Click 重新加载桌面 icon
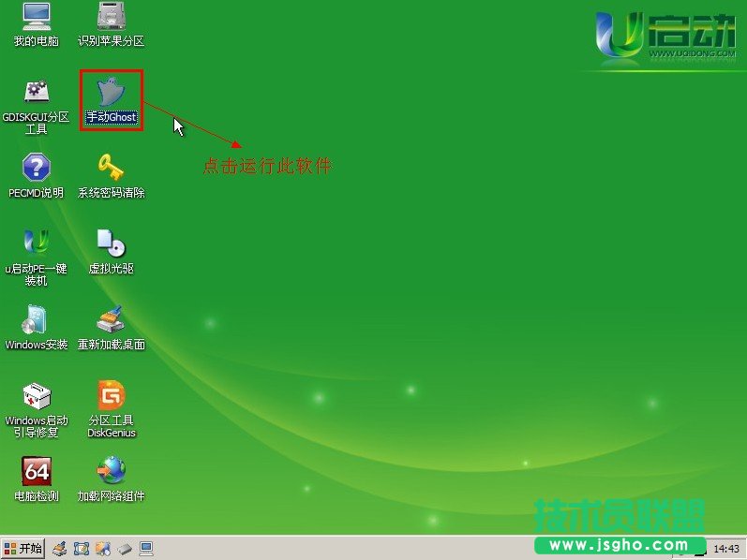This screenshot has width=747, height=560. (x=112, y=320)
